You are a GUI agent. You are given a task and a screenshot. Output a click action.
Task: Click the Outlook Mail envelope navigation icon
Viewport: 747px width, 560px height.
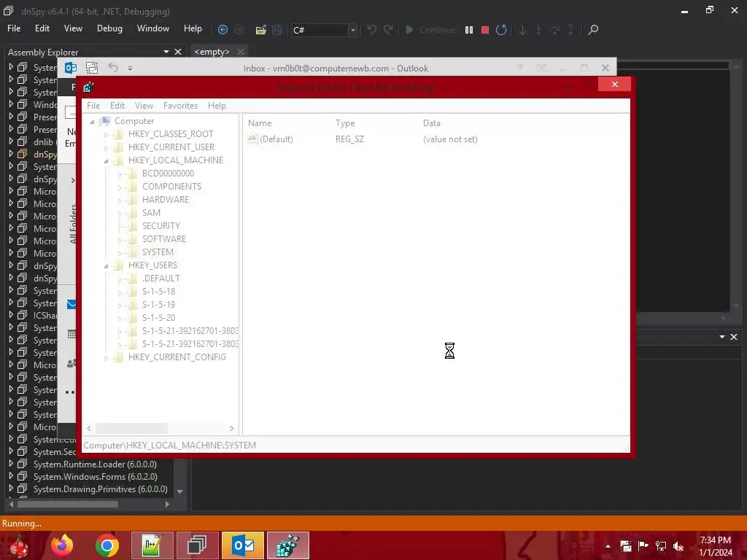tap(71, 304)
